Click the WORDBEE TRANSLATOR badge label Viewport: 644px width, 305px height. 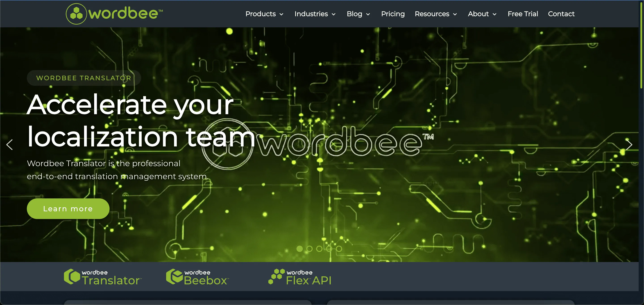pos(84,78)
